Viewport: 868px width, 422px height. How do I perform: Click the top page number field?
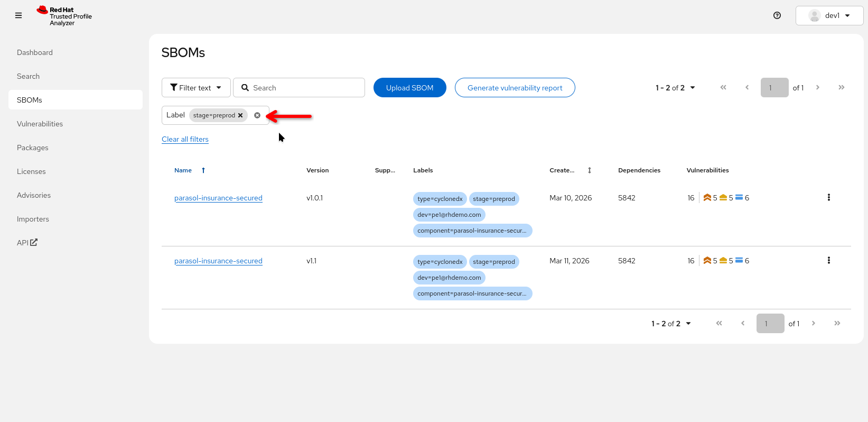click(774, 88)
